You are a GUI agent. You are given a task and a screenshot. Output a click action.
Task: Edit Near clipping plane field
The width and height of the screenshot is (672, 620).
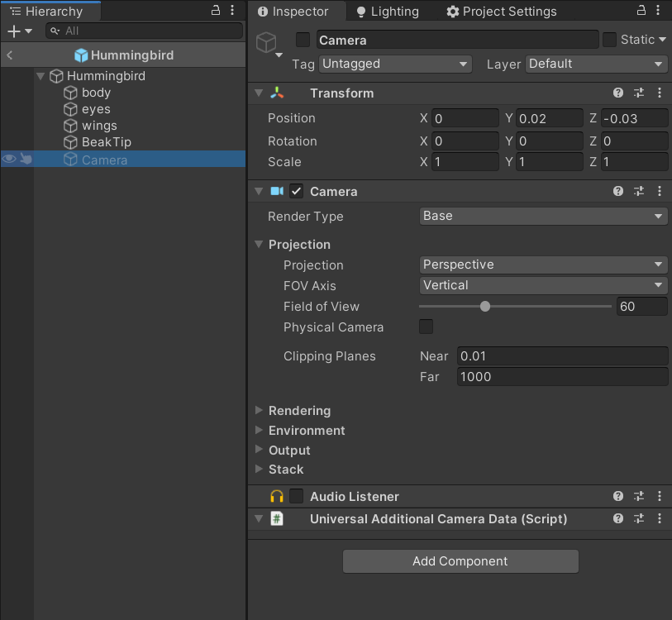562,355
